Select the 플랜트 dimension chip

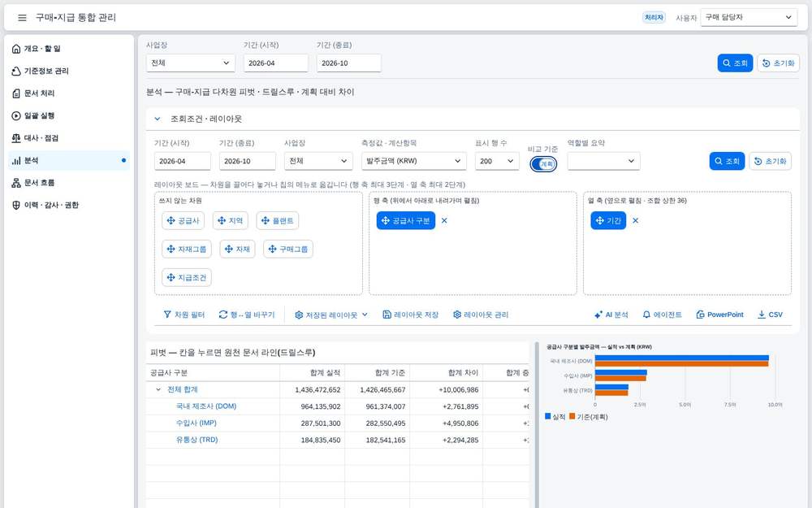[x=278, y=221]
